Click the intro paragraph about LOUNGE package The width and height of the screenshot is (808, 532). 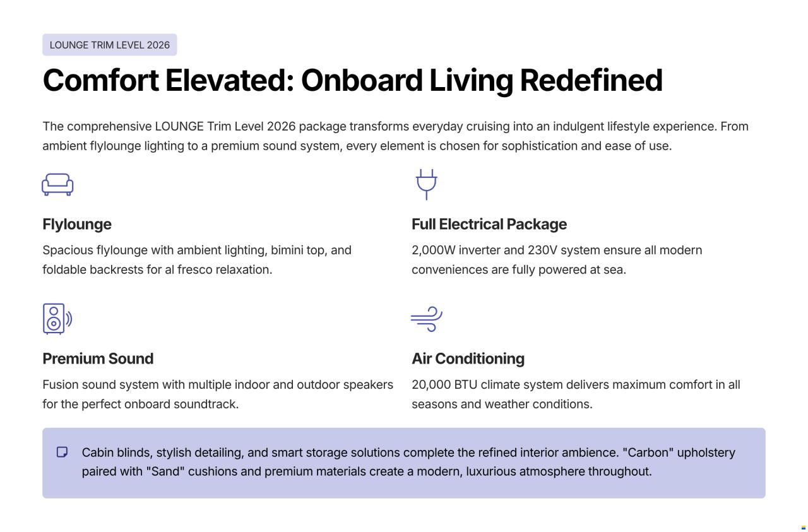coord(395,136)
